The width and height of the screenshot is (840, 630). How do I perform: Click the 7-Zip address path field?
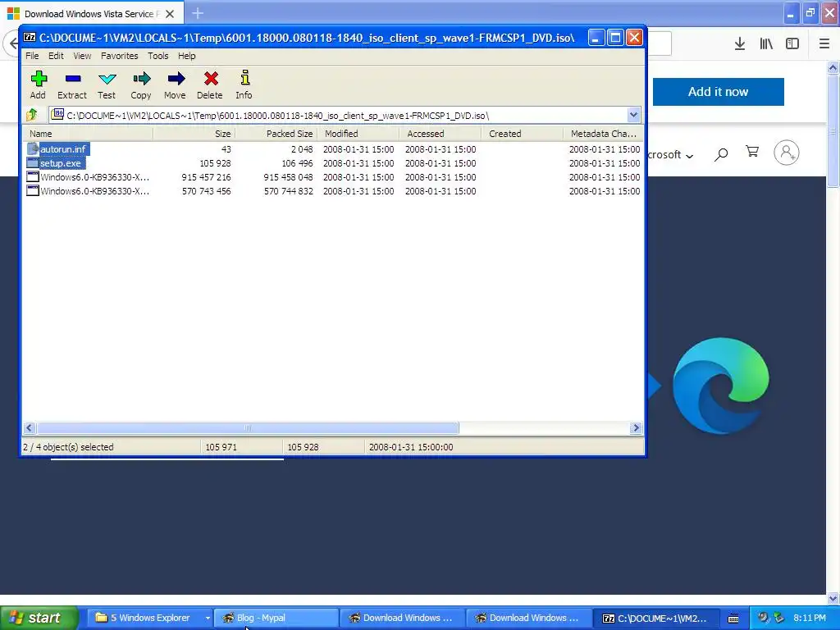345,115
